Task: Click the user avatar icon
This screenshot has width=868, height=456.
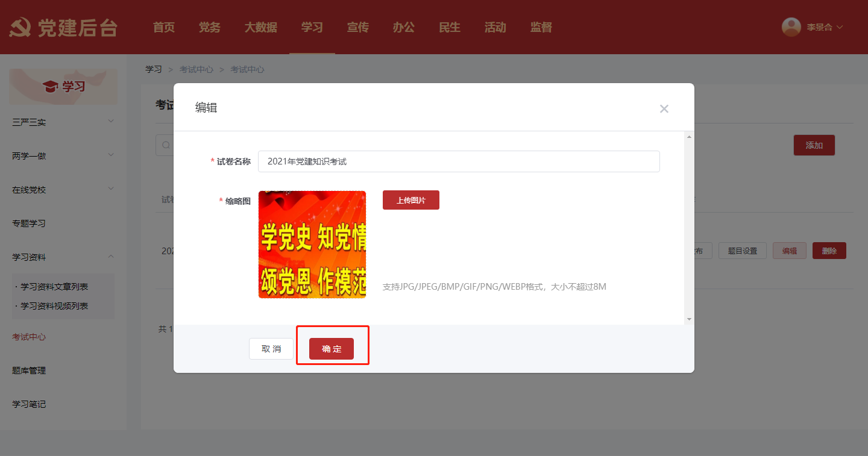Action: [x=791, y=27]
